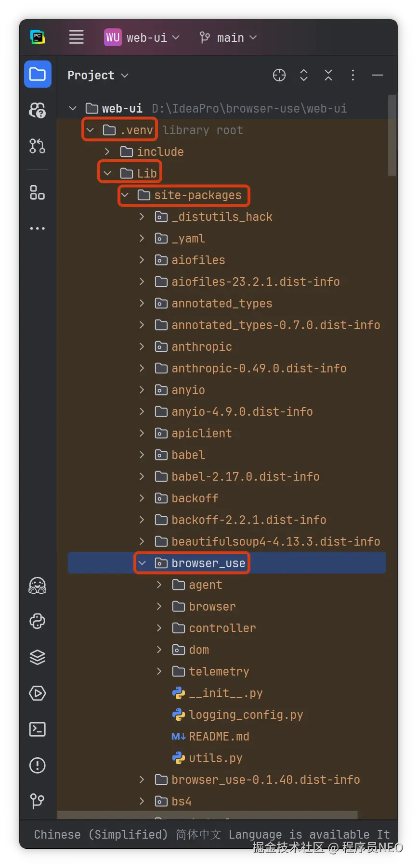Viewport: 417px width, 868px height.
Task: Open the web-ui project dropdown
Action: (142, 38)
